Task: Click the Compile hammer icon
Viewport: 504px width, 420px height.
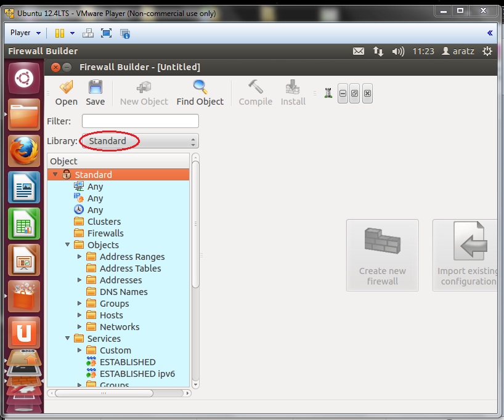Action: pyautogui.click(x=256, y=92)
